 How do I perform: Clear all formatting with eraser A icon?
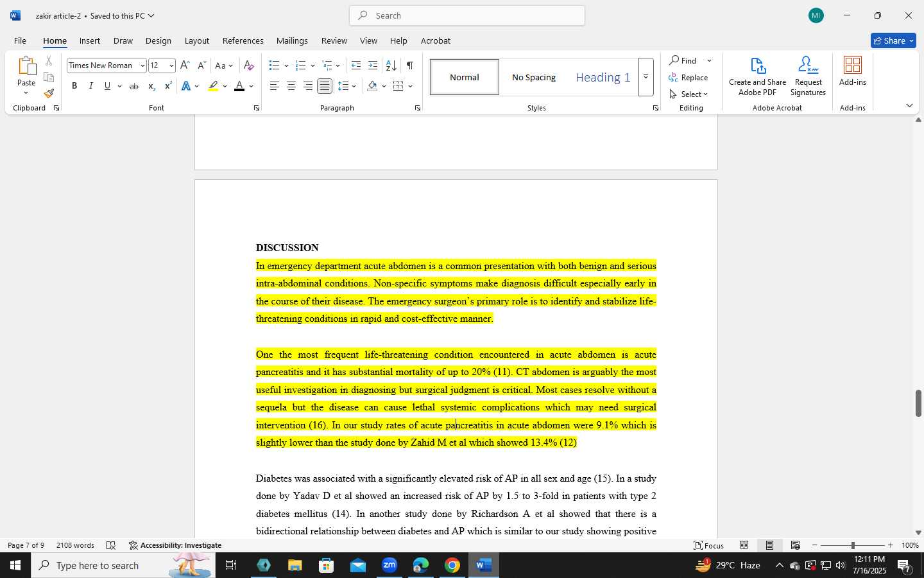(249, 66)
